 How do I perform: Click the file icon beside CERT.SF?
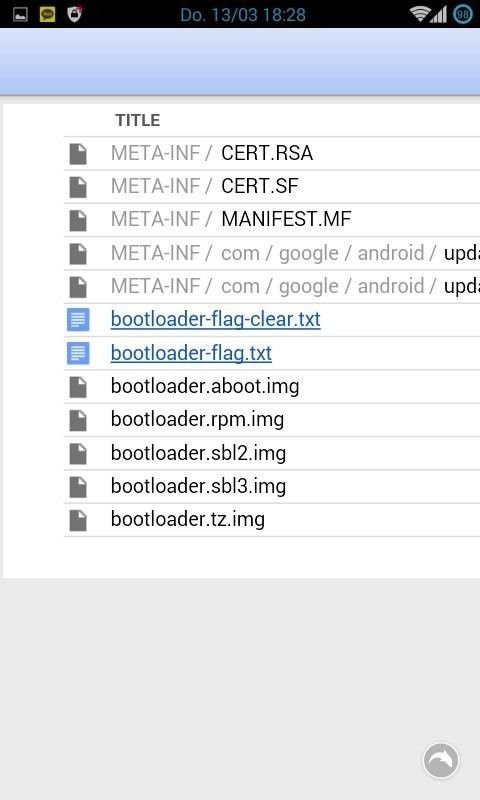78,187
